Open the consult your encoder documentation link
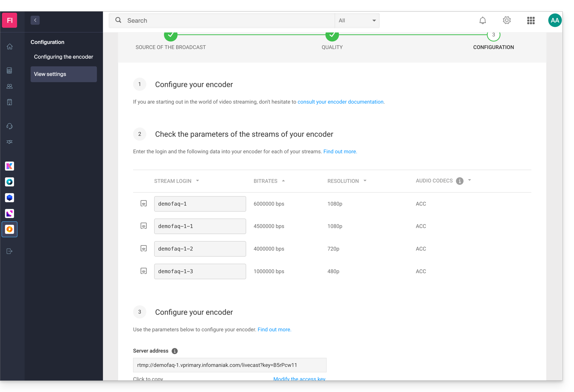This screenshot has width=574, height=392. tap(340, 102)
